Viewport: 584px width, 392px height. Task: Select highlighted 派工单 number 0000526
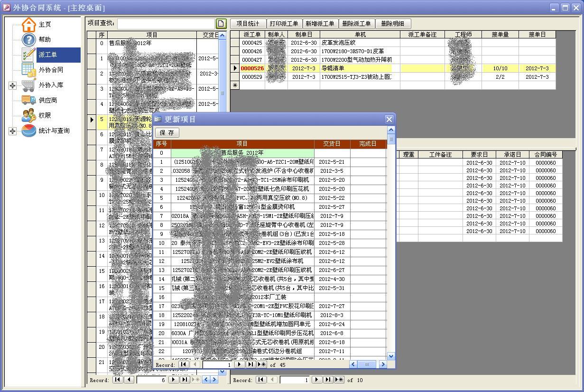point(252,68)
